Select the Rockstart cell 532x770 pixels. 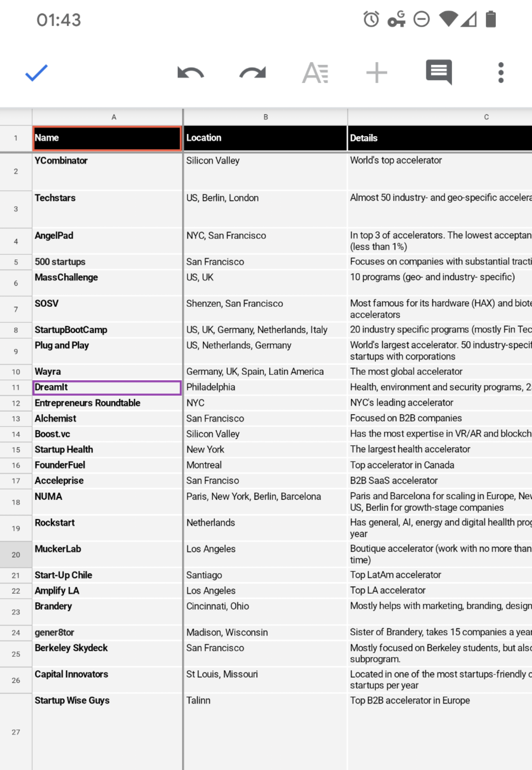pyautogui.click(x=108, y=528)
